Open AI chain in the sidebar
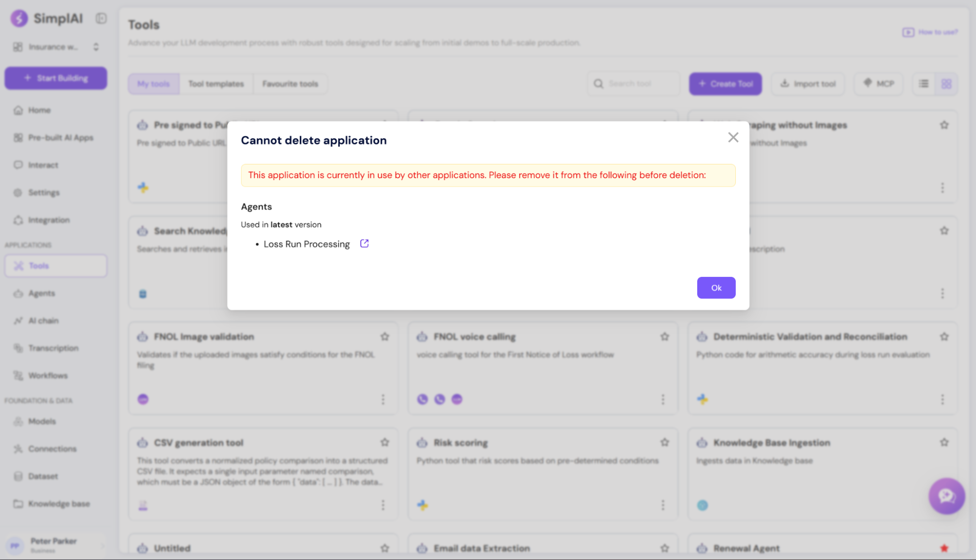Viewport: 976px width, 560px height. pos(43,321)
